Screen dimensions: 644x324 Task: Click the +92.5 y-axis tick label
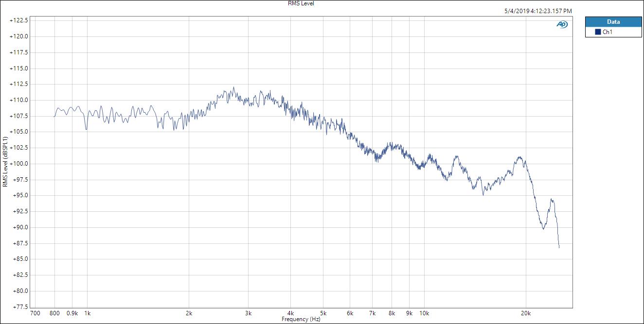pyautogui.click(x=20, y=211)
